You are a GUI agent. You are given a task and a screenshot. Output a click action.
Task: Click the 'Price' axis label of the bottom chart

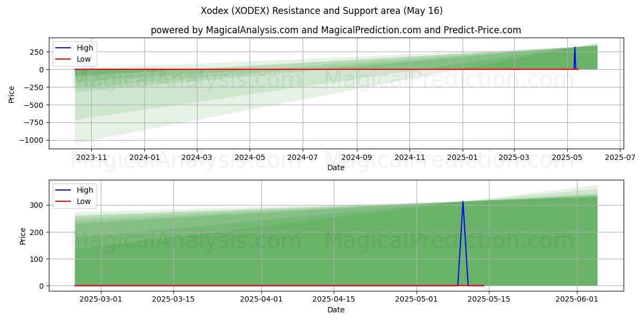23,236
